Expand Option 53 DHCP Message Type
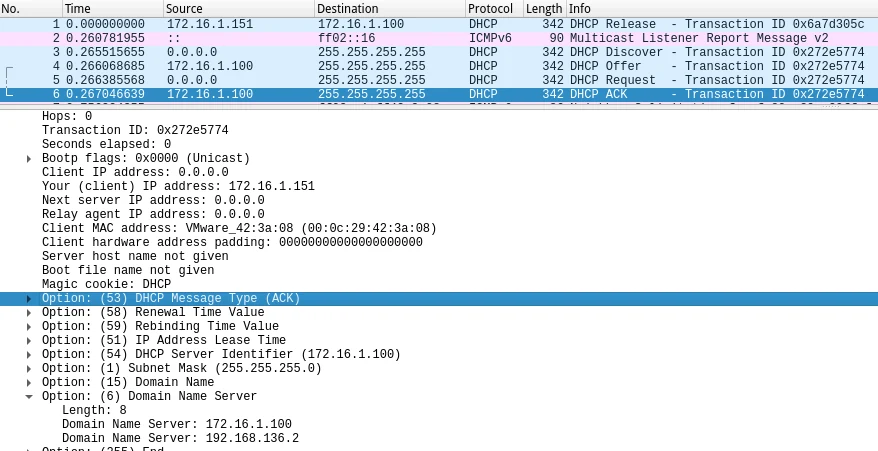 29,299
